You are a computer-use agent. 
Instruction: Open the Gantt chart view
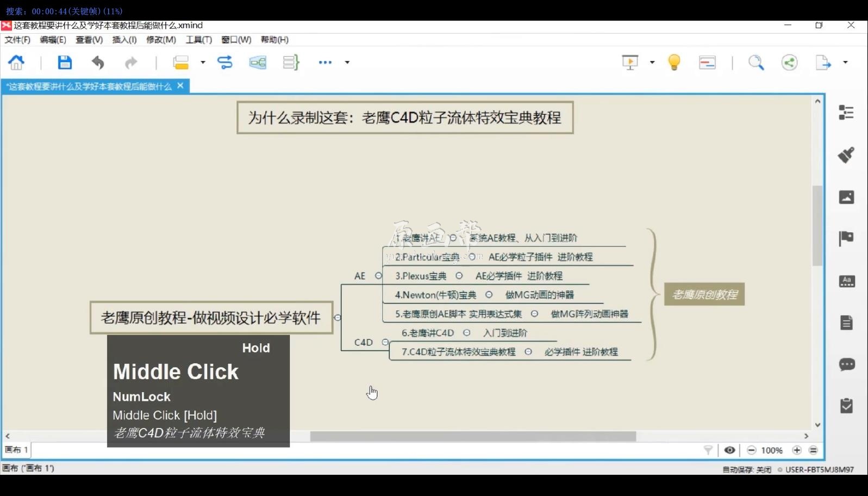tap(707, 63)
